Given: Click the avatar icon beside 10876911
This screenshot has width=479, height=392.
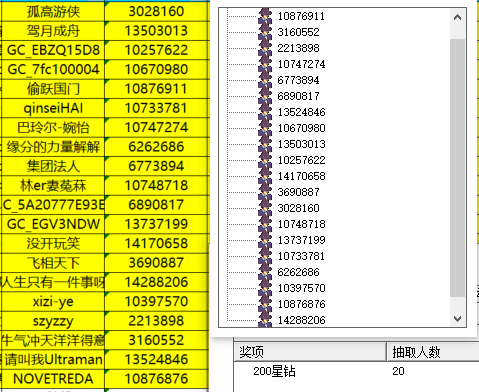Looking at the screenshot, I should [x=265, y=16].
